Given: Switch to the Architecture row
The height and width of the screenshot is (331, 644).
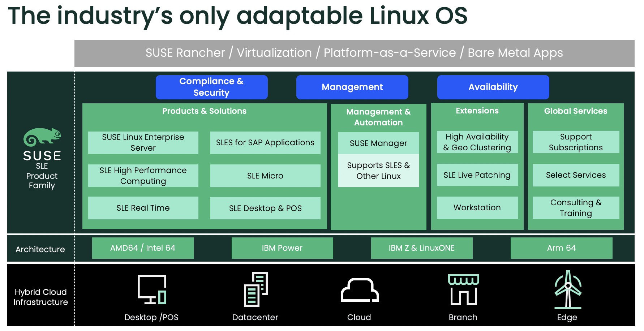Looking at the screenshot, I should tap(40, 249).
